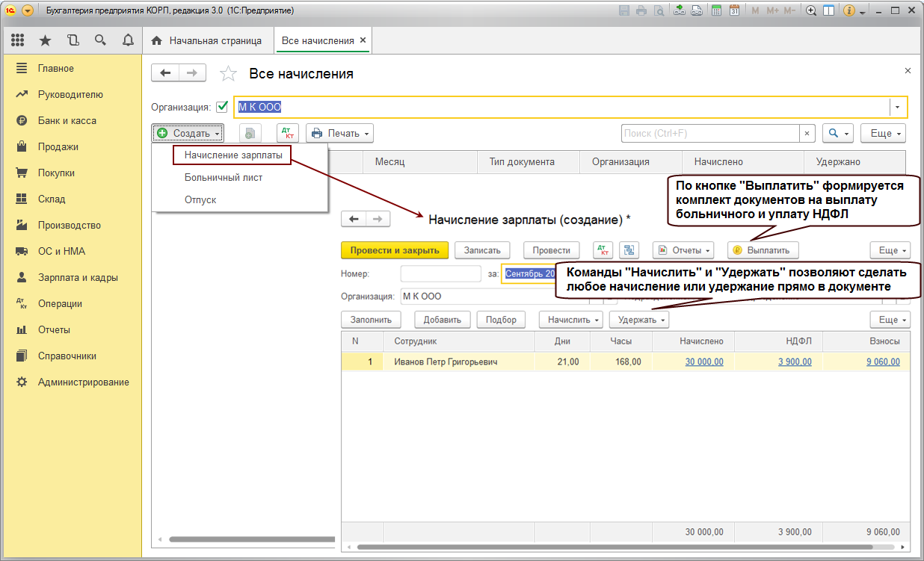Open the Печать dropdown

(x=339, y=133)
